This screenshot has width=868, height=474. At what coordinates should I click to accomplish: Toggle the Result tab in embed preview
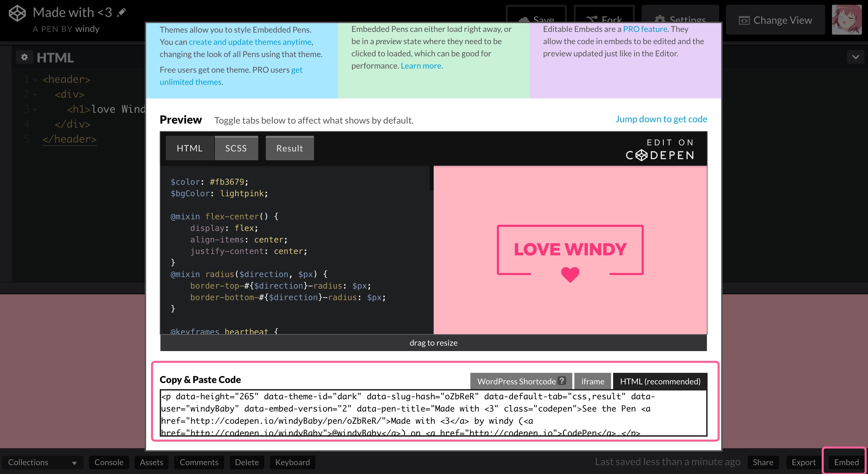pos(290,148)
